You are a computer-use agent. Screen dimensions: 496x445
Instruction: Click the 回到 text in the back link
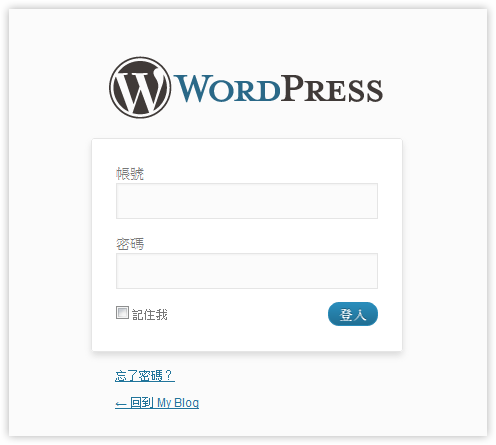coord(142,403)
